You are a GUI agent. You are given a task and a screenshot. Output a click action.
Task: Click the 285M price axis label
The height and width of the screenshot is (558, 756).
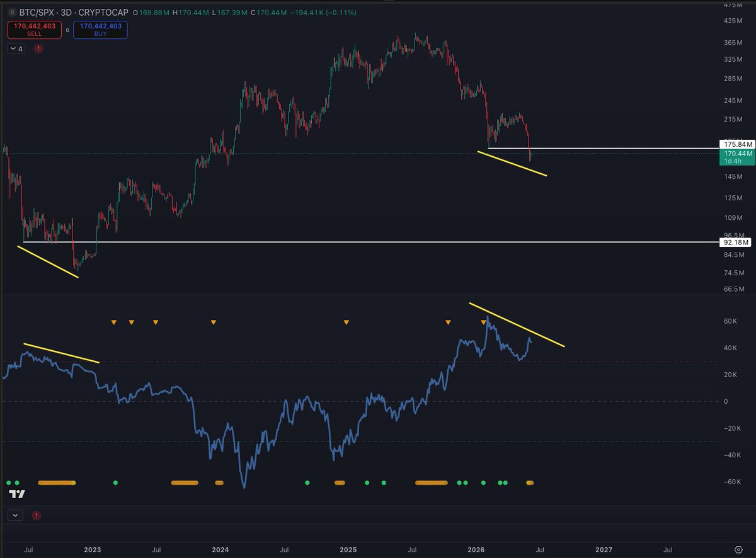(735, 79)
